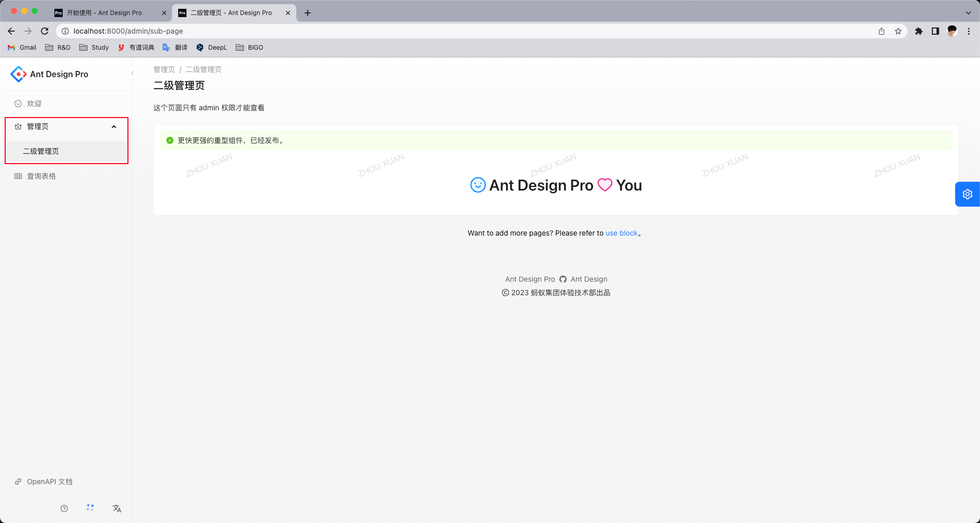980x523 pixels.
Task: Click the 管理页 breadcrumb link
Action: coord(164,69)
